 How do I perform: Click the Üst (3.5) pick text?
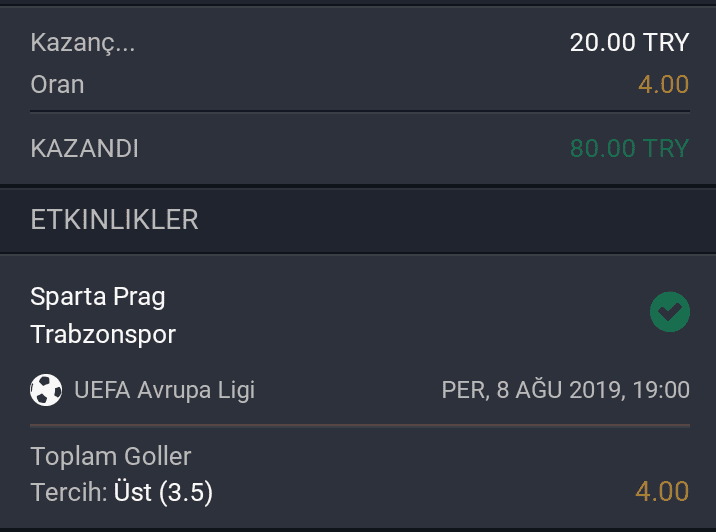[x=163, y=492]
